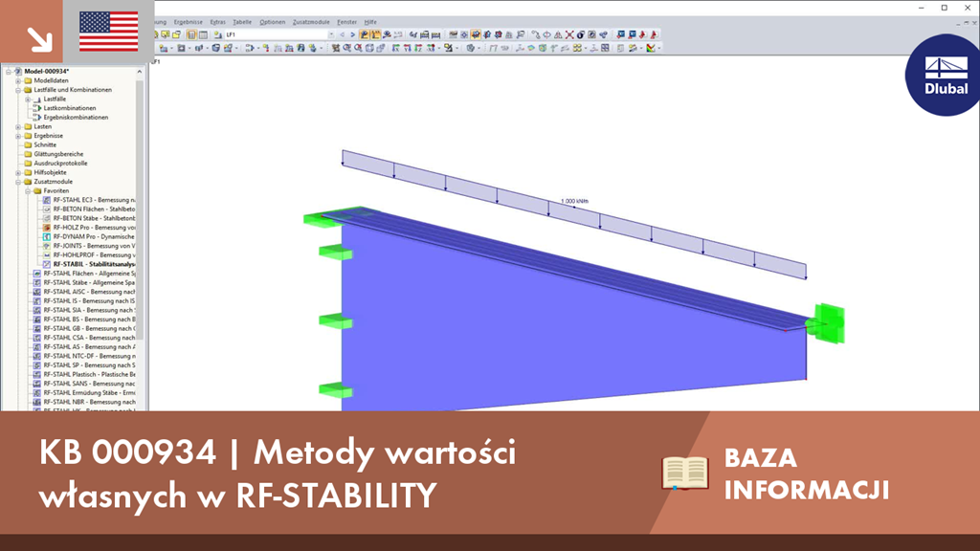Click the color rainbow icon in second toolbar
980x551 pixels.
click(x=651, y=48)
